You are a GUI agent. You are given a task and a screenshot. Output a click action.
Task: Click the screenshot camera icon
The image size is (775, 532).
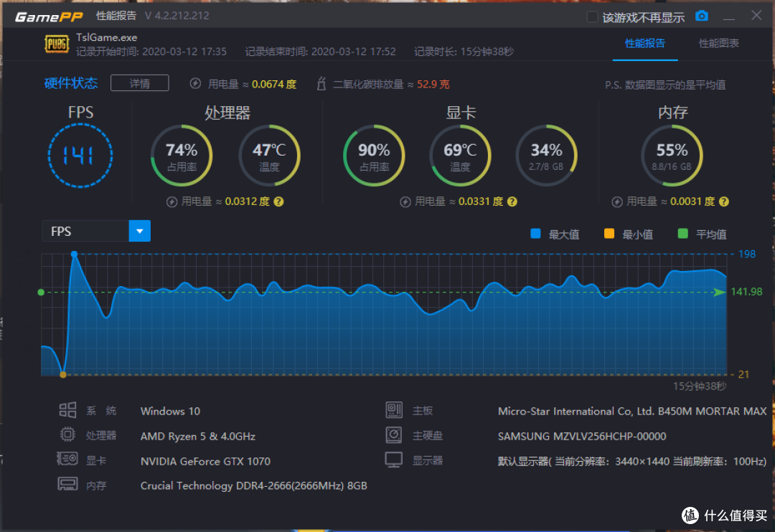(701, 16)
